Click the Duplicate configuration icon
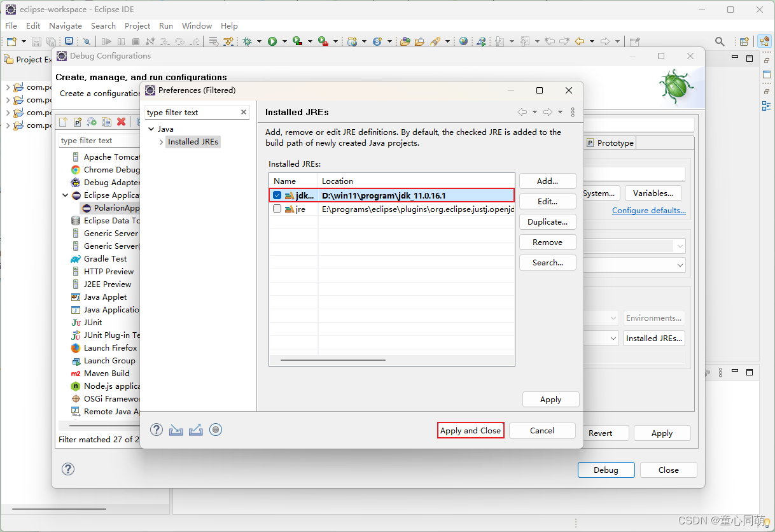775x532 pixels. click(107, 122)
